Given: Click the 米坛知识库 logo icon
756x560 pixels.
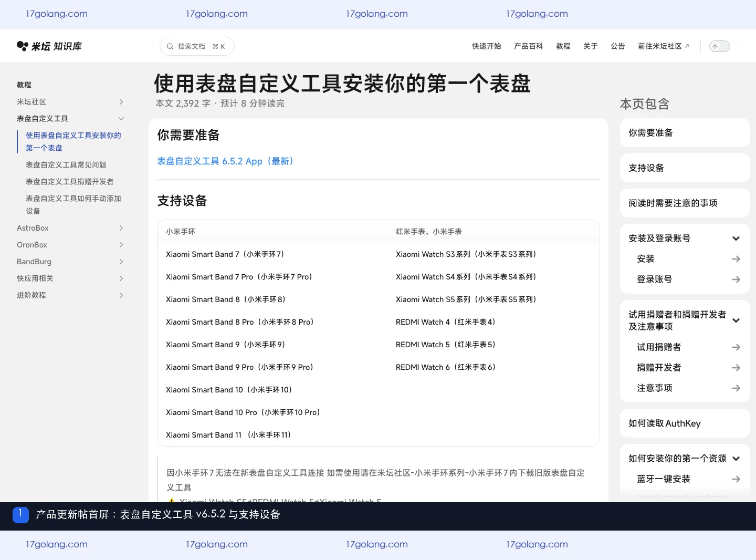Looking at the screenshot, I should tap(22, 46).
